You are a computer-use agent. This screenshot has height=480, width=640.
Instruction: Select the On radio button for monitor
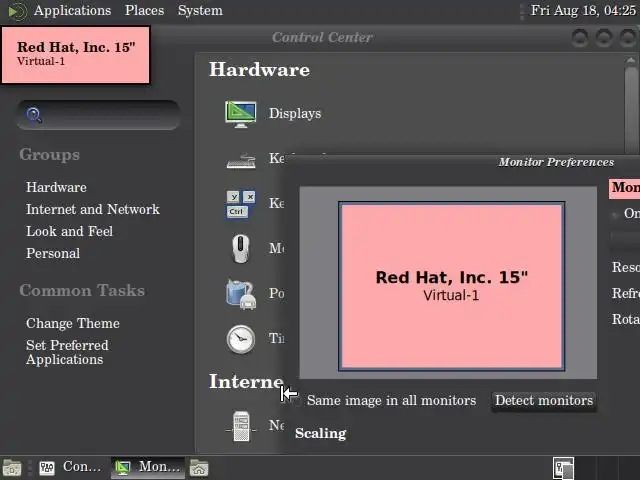pos(615,214)
